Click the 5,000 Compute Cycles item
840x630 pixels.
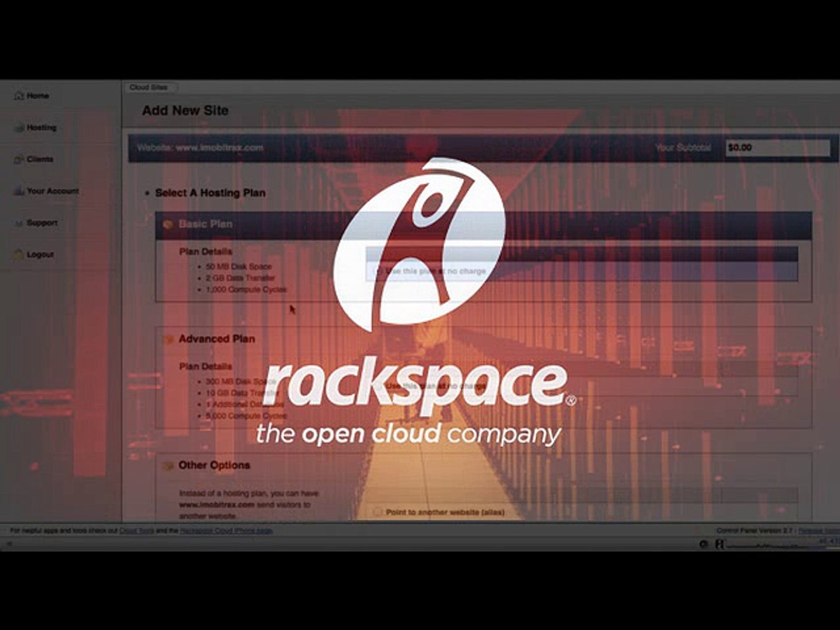click(x=246, y=416)
